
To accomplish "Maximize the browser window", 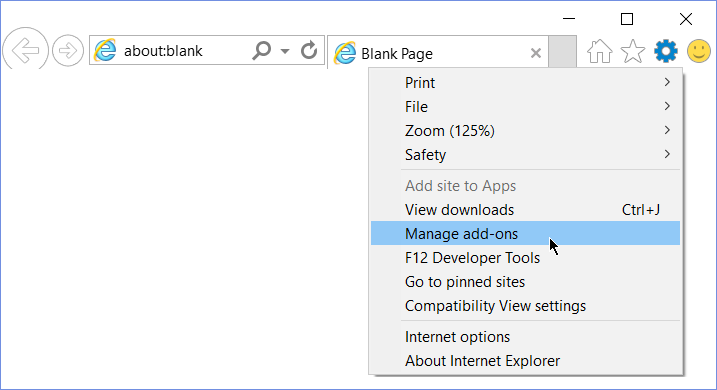I will 627,19.
